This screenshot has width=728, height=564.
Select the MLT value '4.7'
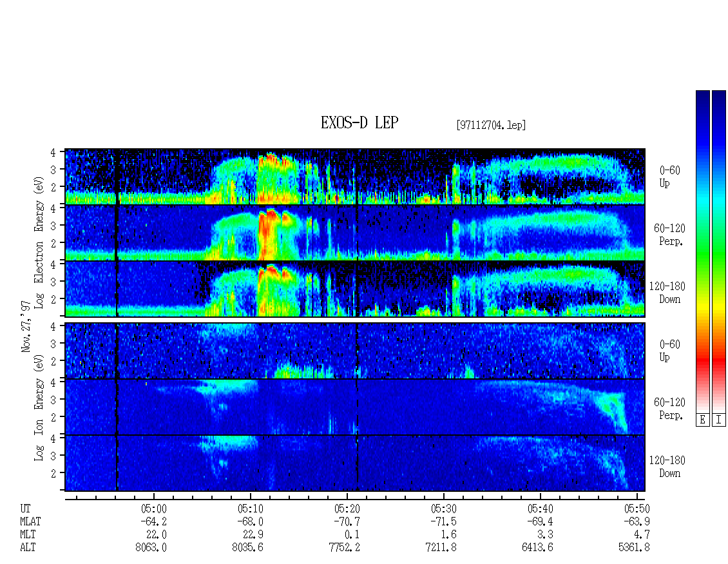pos(642,534)
